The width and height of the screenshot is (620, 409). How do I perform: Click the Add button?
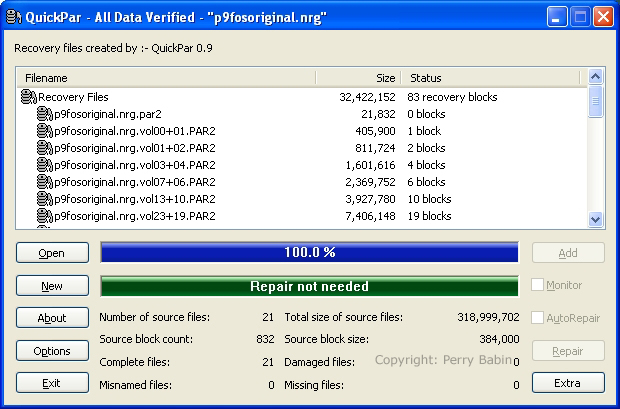(568, 253)
